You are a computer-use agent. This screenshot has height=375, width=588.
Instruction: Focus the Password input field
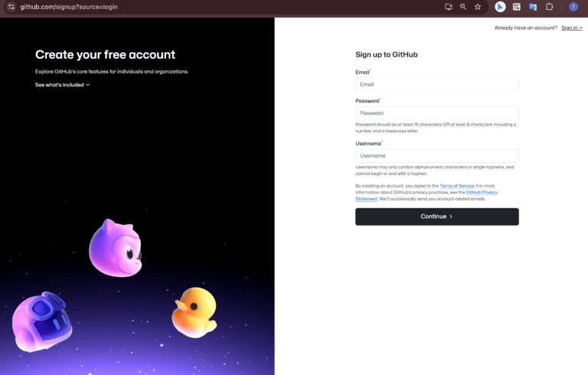pyautogui.click(x=437, y=112)
